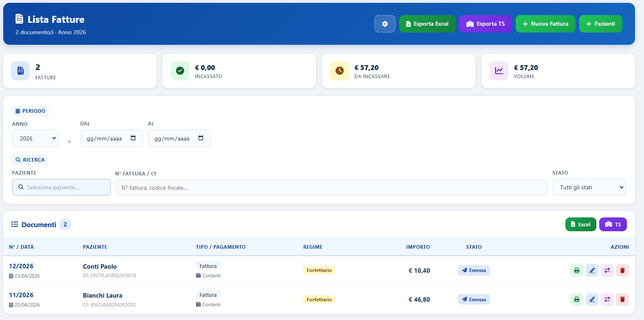Click the swap arrows icon for invoice 12/2026
Screen dimensions: 644x320
607,270
